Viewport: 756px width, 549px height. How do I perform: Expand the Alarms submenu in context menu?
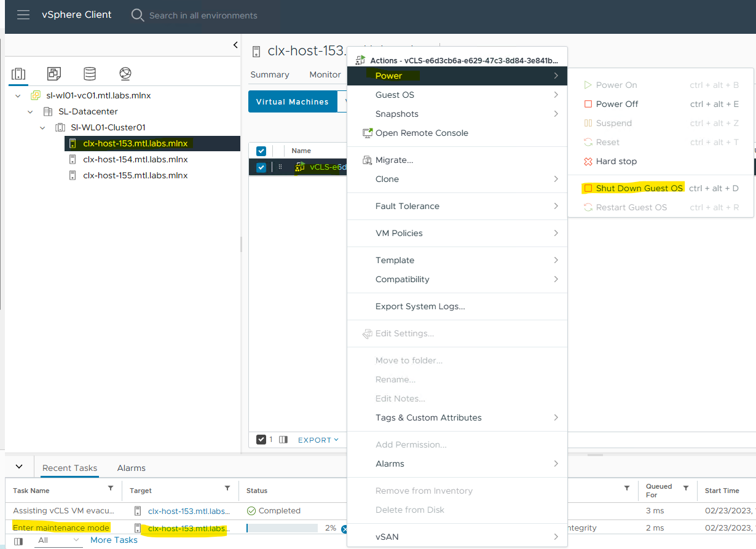(x=457, y=464)
